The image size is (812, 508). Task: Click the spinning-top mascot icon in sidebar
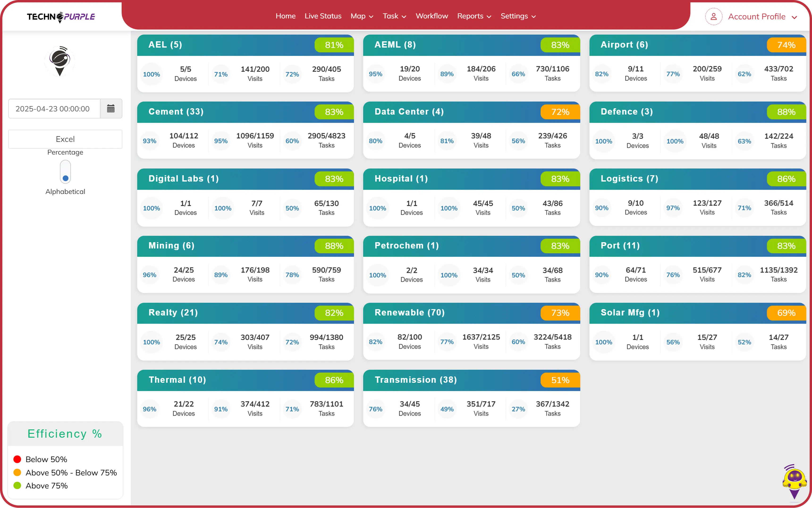60,61
